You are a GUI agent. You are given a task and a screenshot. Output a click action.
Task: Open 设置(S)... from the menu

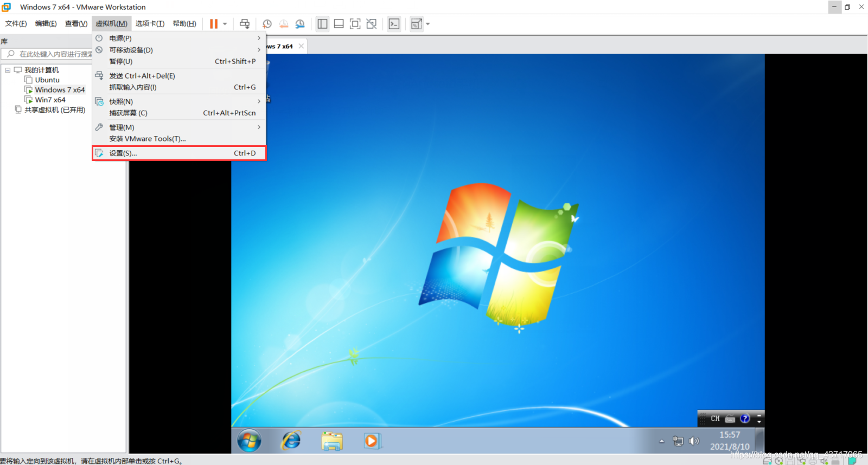click(179, 153)
